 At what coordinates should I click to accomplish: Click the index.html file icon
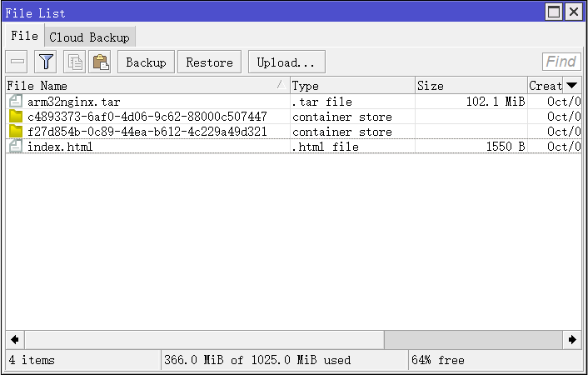(16, 147)
